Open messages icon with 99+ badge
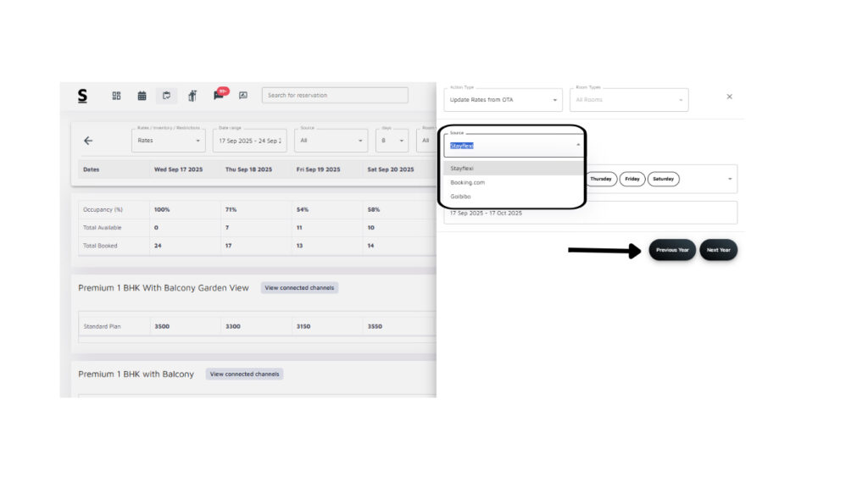The width and height of the screenshot is (868, 488). (x=219, y=95)
